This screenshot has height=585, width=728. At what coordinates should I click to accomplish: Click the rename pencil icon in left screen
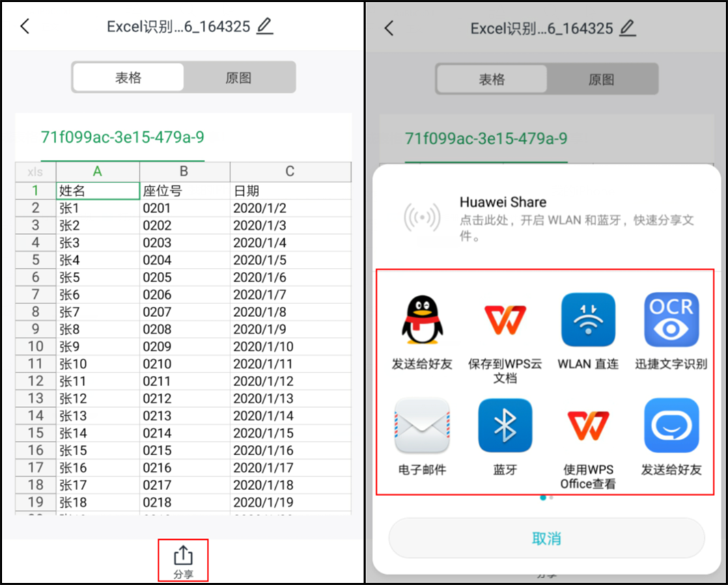tap(265, 26)
